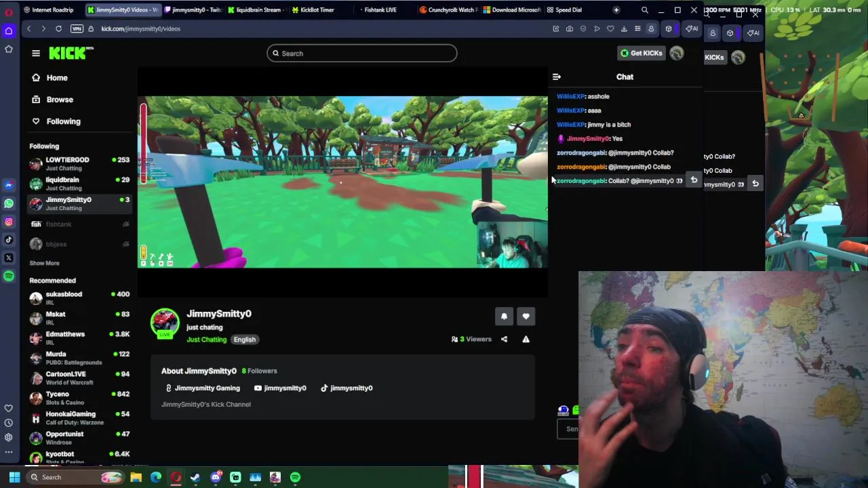Open Discord from the taskbar
The width and height of the screenshot is (868, 488).
[216, 477]
